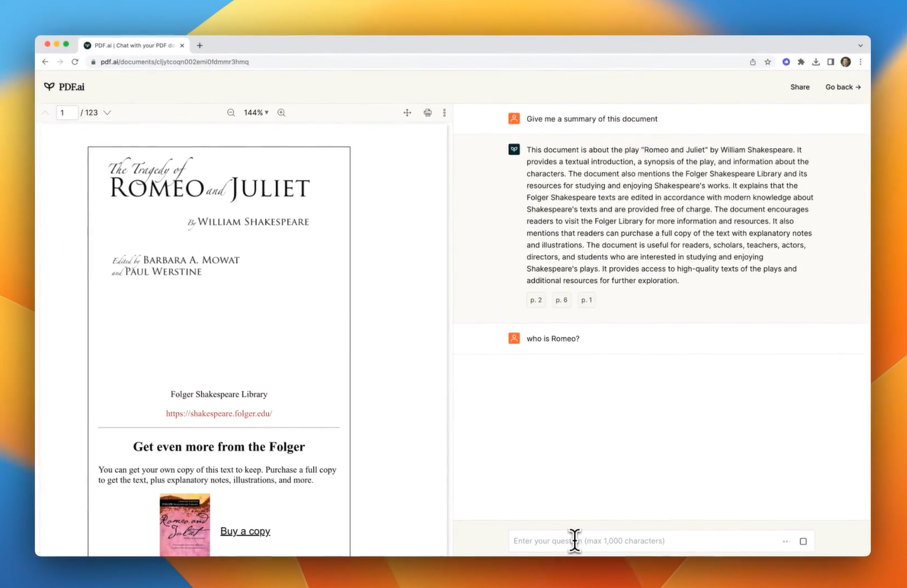Click the 'who is Romeo?' message
Viewport: 907px width, 588px height.
point(553,339)
